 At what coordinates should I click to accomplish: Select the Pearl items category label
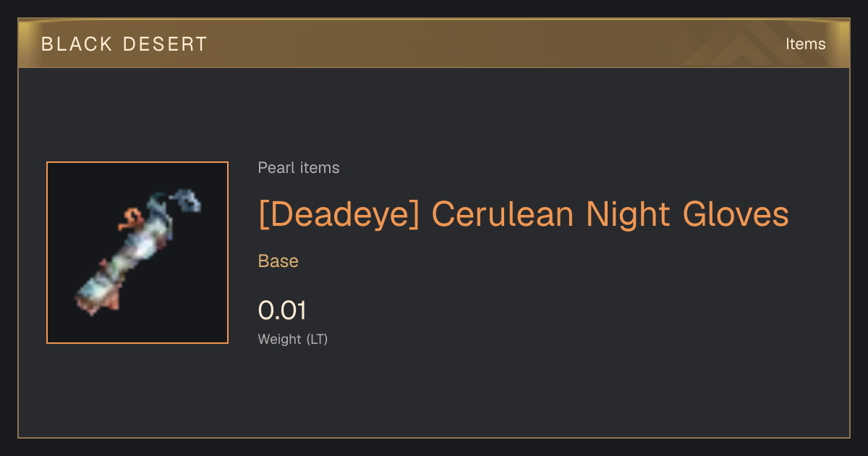coord(299,168)
